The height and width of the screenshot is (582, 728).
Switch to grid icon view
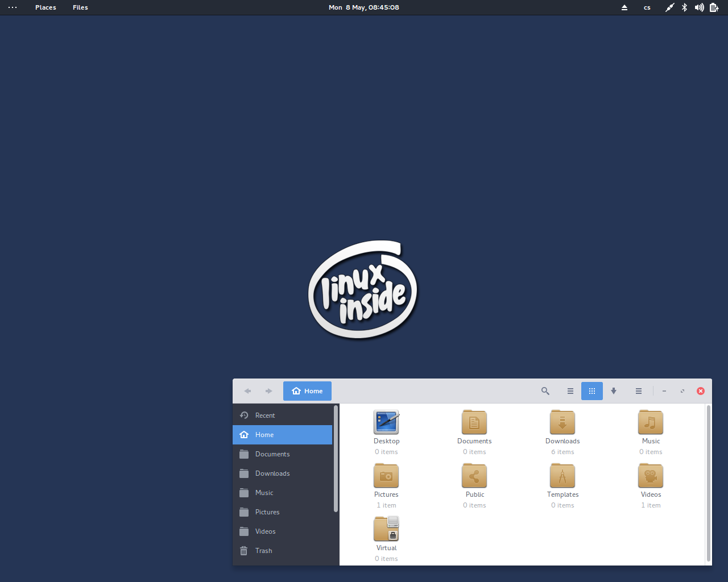(592, 391)
